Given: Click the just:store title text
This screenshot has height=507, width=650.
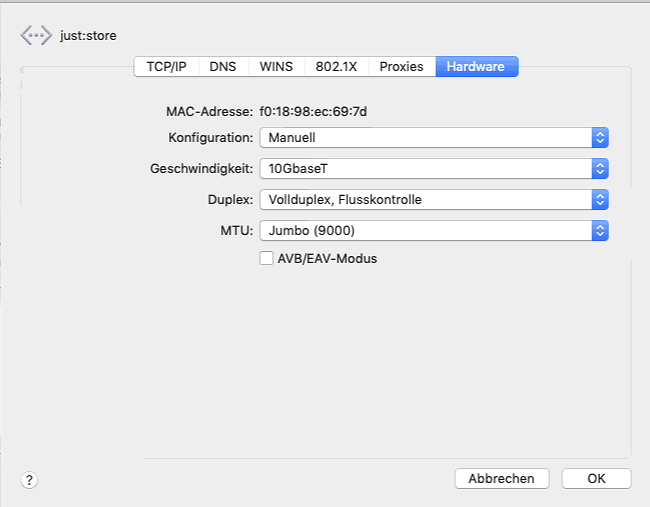Looking at the screenshot, I should tap(88, 36).
